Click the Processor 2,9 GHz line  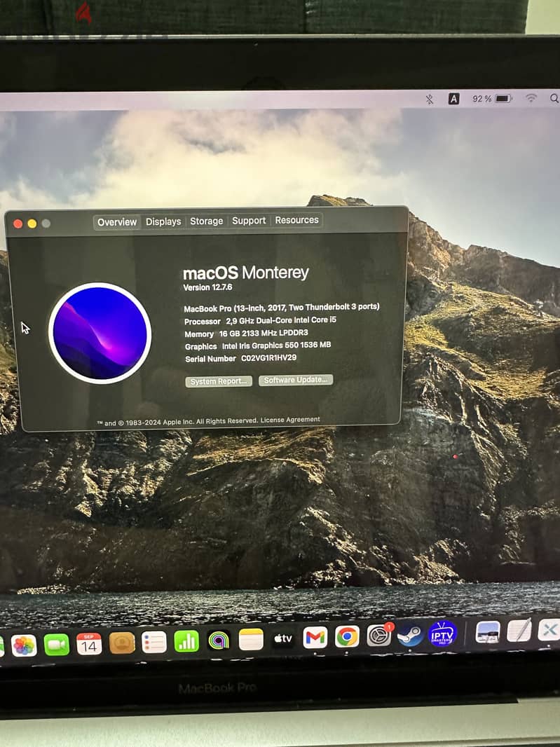(x=260, y=321)
